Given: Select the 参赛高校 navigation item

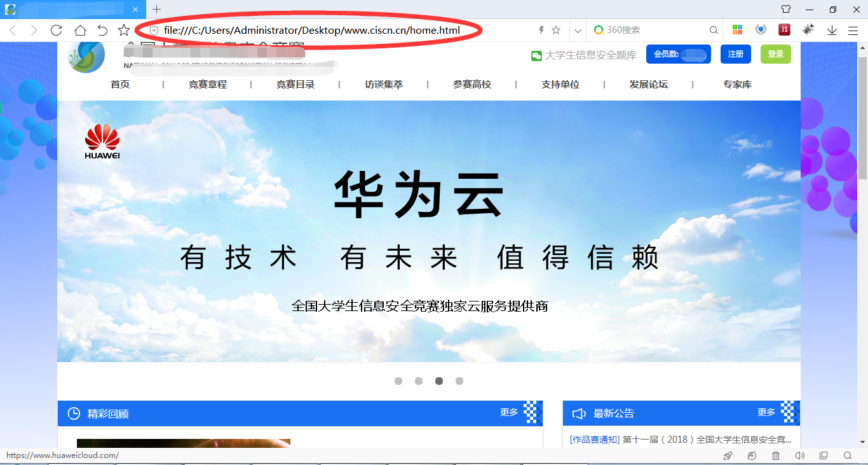Looking at the screenshot, I should tap(472, 85).
